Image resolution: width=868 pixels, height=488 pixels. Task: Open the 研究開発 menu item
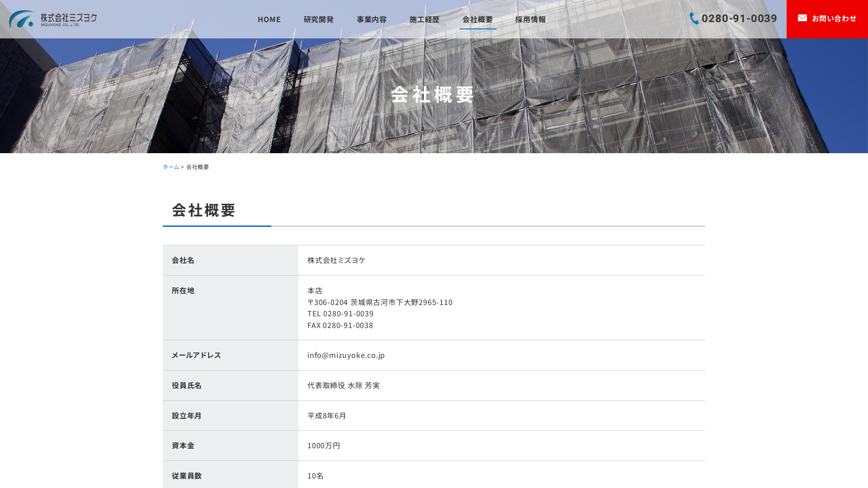click(x=319, y=19)
